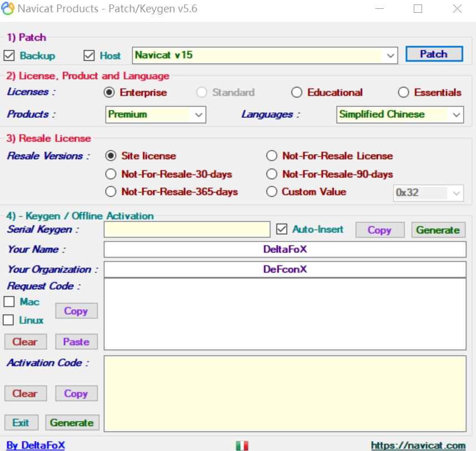Toggle the Auto-Insert checkbox

point(282,229)
